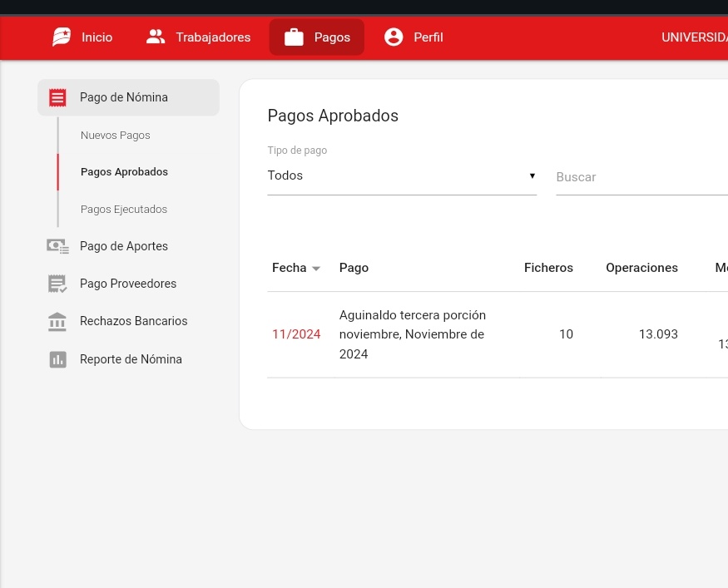Collapse the Pago de Nómina section
The height and width of the screenshot is (588, 728).
point(128,97)
